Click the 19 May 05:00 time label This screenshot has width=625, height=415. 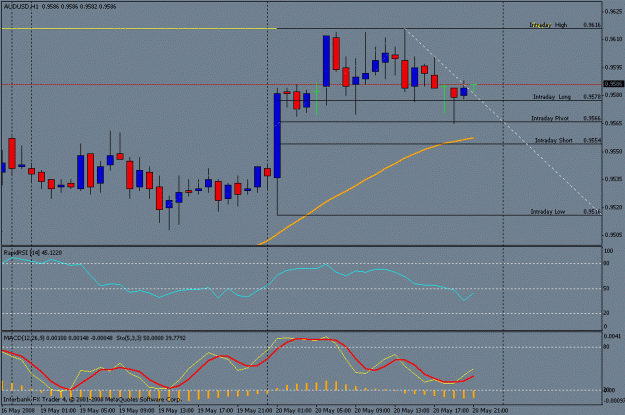pyautogui.click(x=98, y=410)
